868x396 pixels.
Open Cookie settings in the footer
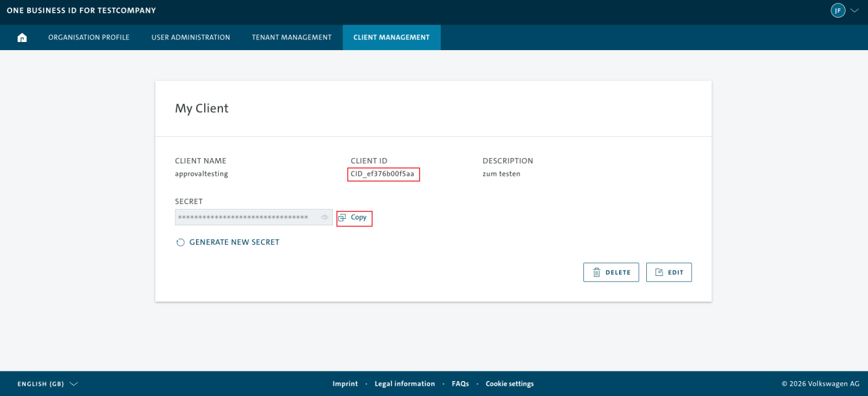coord(509,383)
